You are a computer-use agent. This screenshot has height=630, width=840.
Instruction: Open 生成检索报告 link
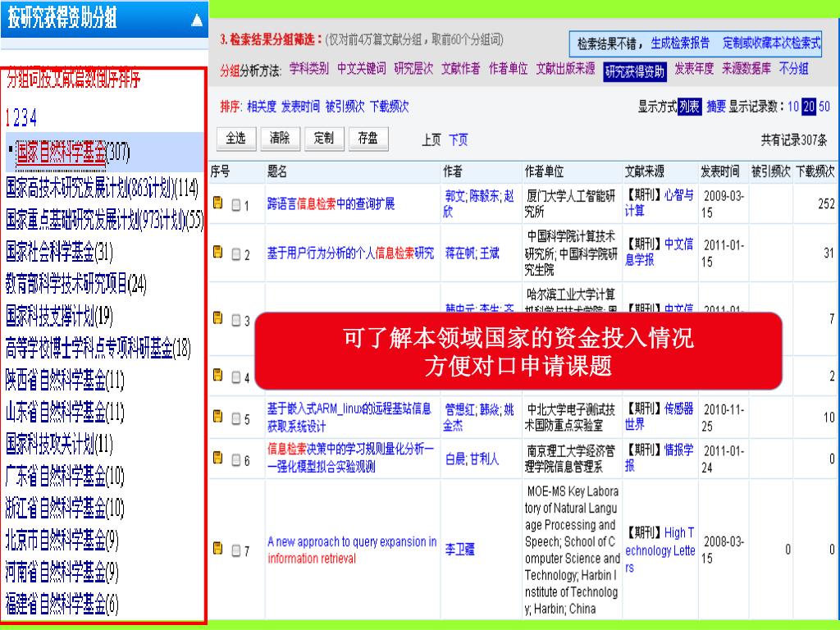click(680, 43)
